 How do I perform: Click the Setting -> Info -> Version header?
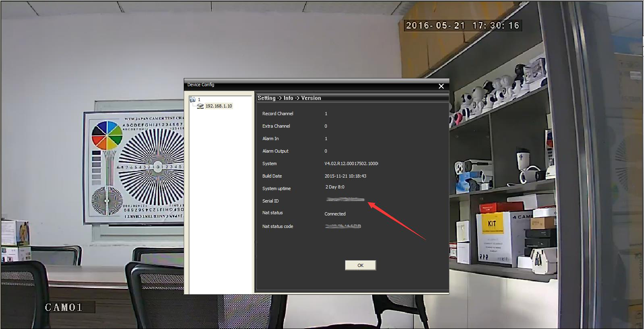coord(289,98)
